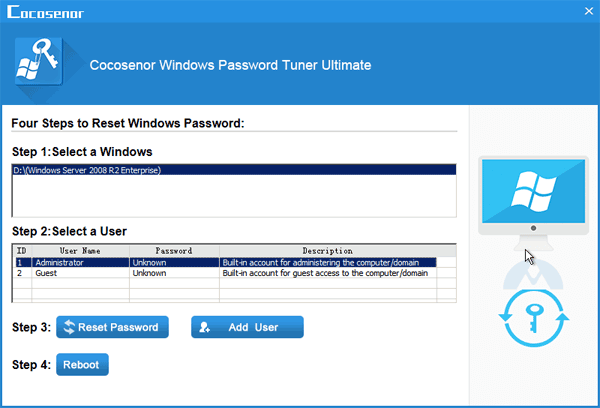Viewport: 600px width, 408px height.
Task: Click the Description column header
Action: click(328, 251)
